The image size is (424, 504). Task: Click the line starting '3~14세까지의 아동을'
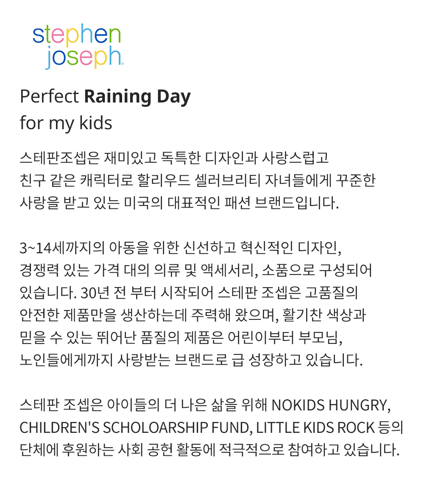tap(181, 247)
